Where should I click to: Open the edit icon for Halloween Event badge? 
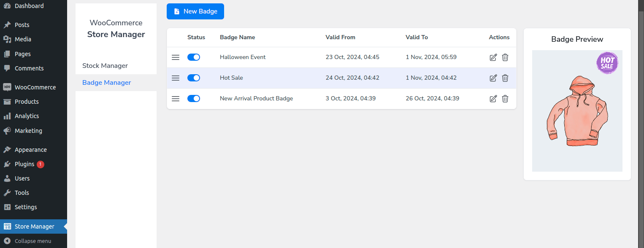pos(493,57)
